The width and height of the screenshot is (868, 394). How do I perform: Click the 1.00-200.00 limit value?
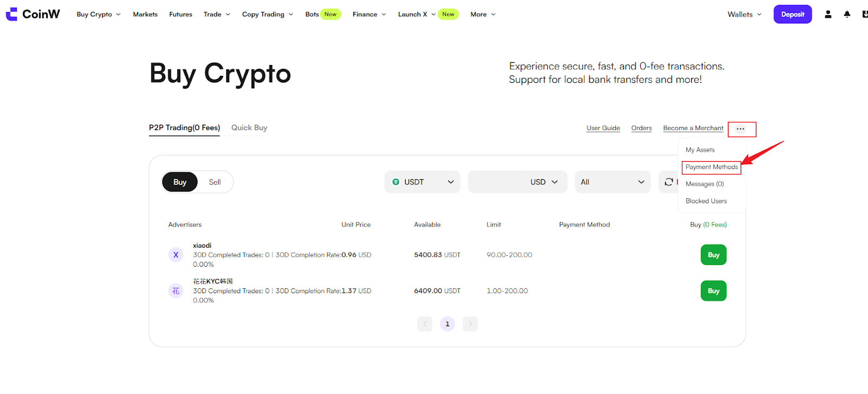[507, 291]
